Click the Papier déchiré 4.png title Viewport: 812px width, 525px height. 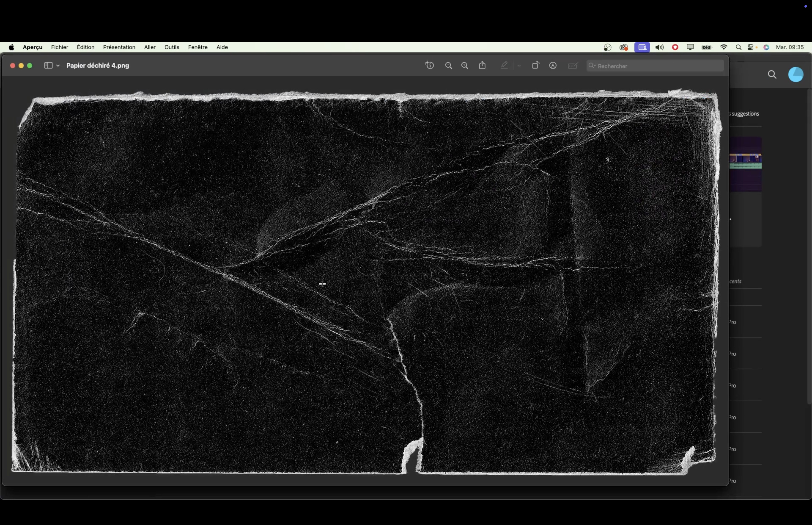[98, 65]
